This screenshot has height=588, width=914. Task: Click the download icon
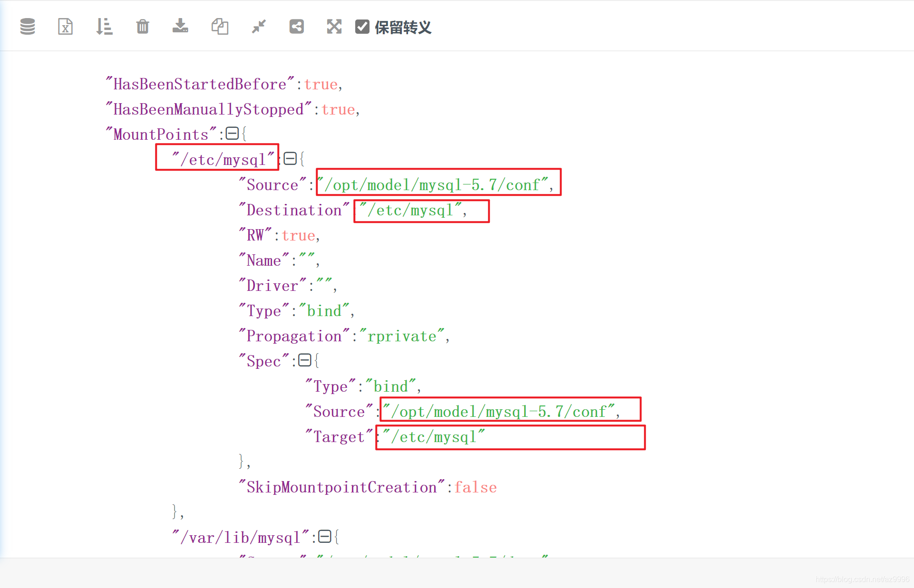[x=180, y=26]
